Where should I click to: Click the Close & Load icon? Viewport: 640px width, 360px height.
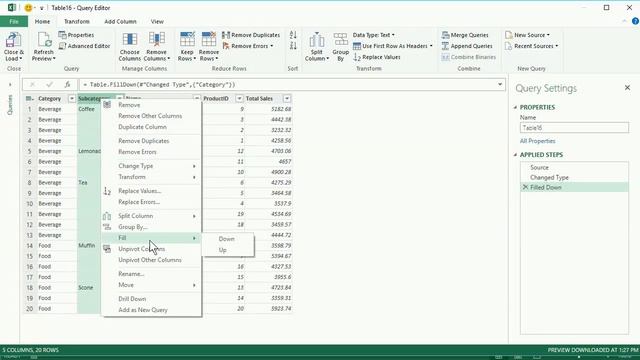tap(13, 40)
